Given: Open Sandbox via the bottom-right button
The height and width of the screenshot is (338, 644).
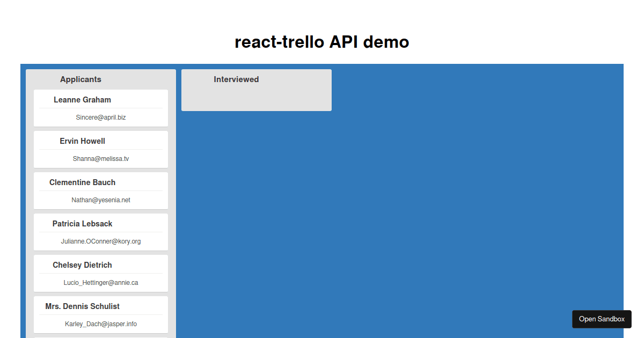Looking at the screenshot, I should [x=602, y=319].
